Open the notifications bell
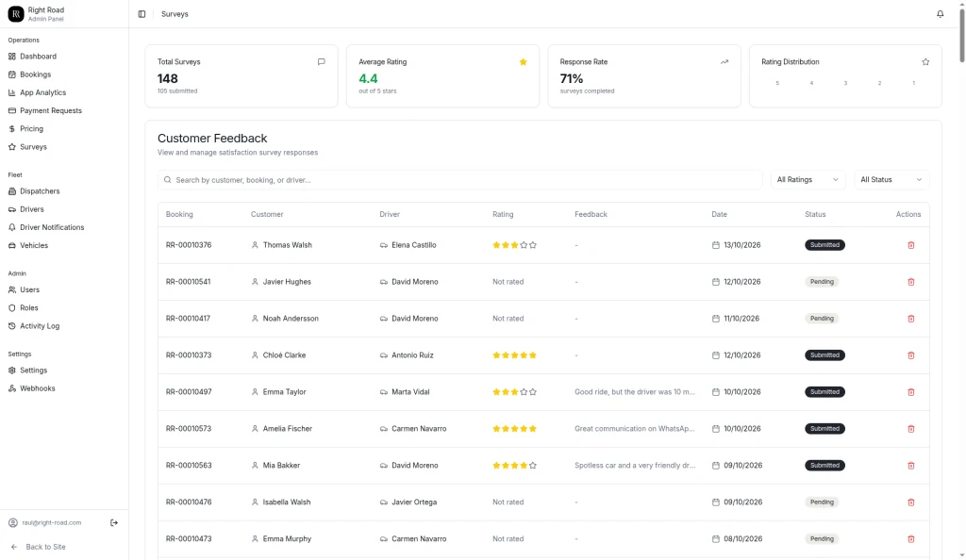This screenshot has width=966, height=560. (x=940, y=14)
